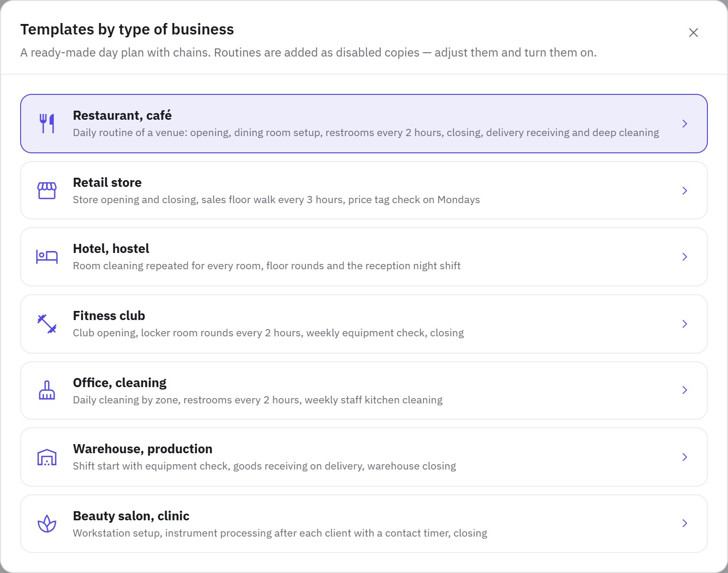Open Restaurant, café template via its chevron
The width and height of the screenshot is (728, 573).
685,124
